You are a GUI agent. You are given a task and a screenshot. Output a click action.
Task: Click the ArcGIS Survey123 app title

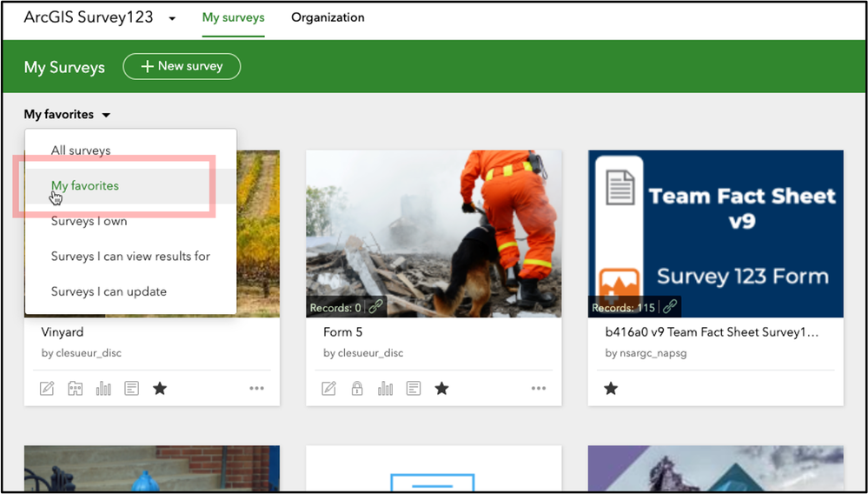(89, 17)
